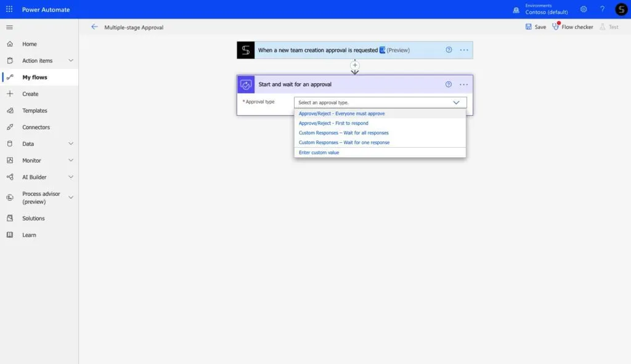Screen dimensions: 631x364
Task: Choose Custom Responses – Wait for all responses
Action: pyautogui.click(x=380, y=133)
